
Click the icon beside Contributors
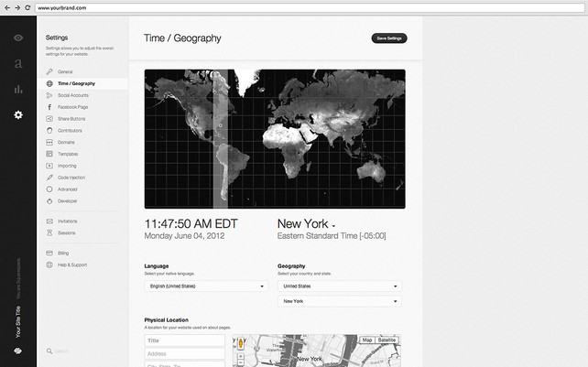(x=49, y=131)
